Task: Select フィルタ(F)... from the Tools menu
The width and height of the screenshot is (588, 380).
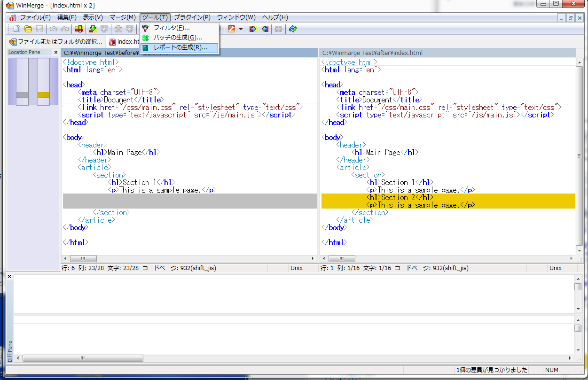Action: [172, 28]
